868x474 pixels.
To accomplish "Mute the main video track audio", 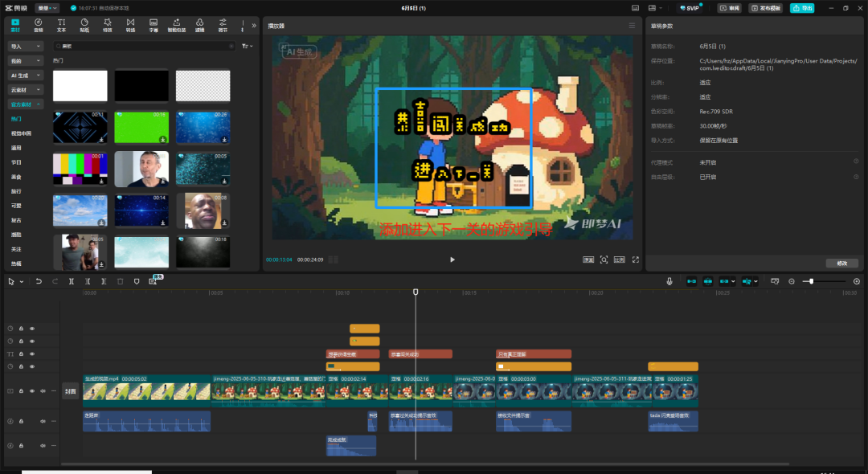I will [43, 391].
